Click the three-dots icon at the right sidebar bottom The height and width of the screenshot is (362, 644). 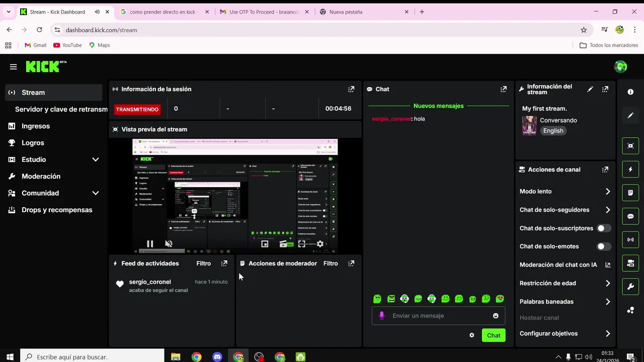point(630,310)
